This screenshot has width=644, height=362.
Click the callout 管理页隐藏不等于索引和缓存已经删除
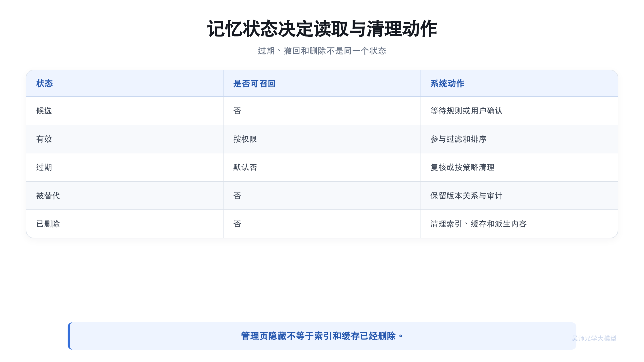[322, 336]
